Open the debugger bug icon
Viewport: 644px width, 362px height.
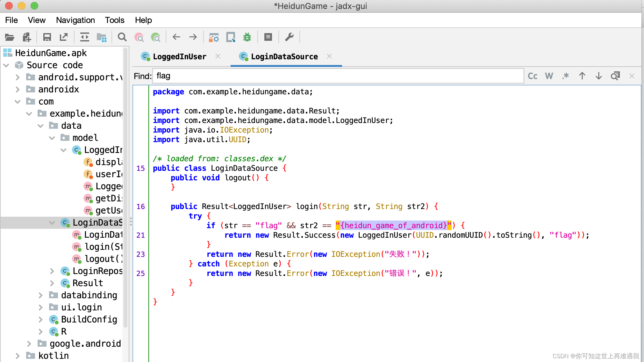click(x=247, y=37)
